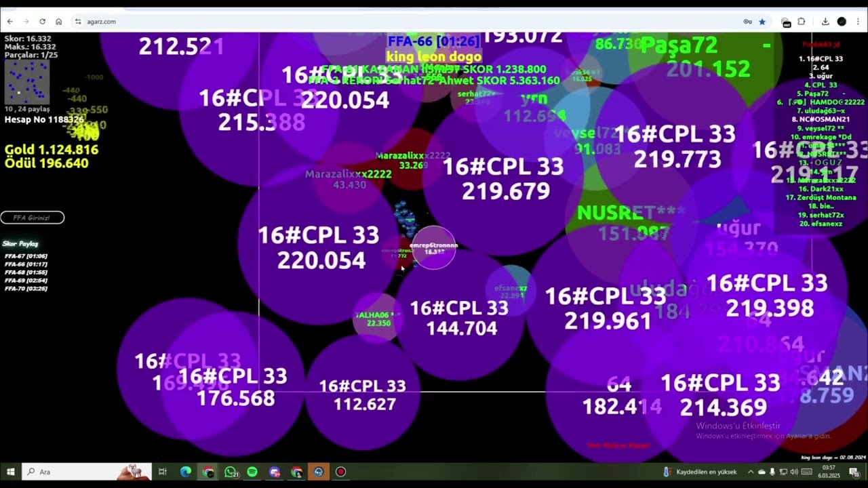Select FFA-67 [01:06] in the server list
The width and height of the screenshot is (868, 488).
(26, 256)
